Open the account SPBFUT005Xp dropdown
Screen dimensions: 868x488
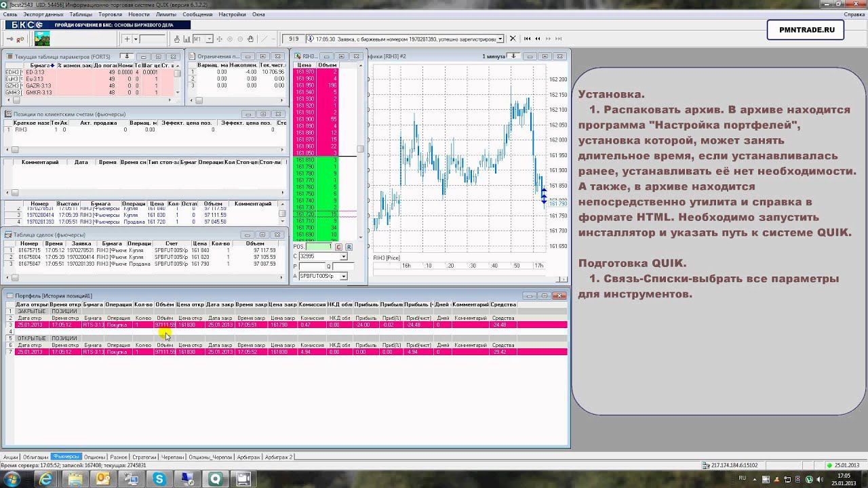tap(344, 276)
